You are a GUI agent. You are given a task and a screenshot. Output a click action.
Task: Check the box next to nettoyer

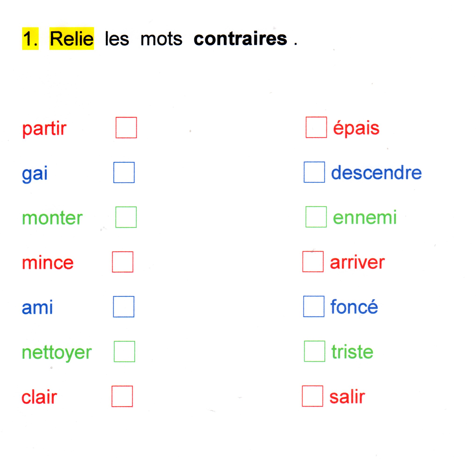tap(124, 351)
